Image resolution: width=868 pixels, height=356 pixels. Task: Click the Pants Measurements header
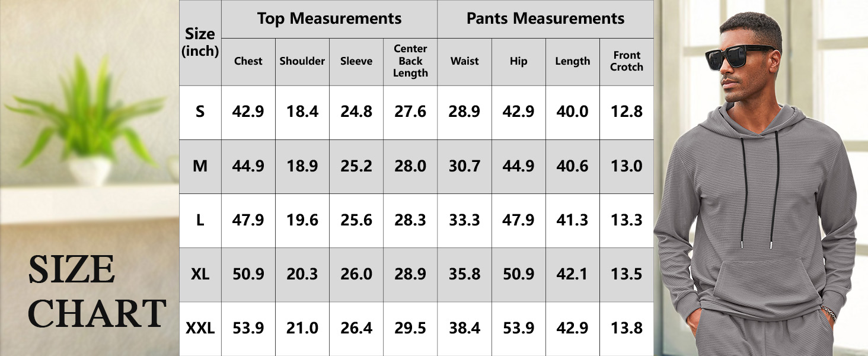(x=545, y=19)
